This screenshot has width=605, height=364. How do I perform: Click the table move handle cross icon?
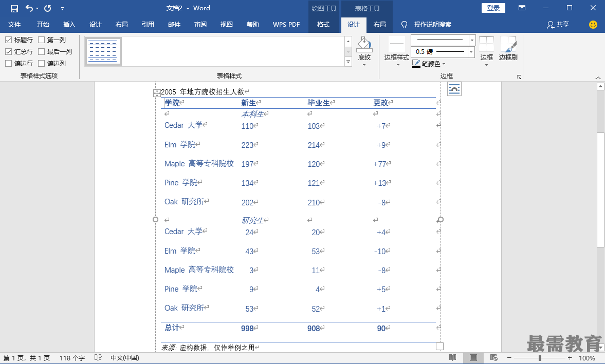157,93
